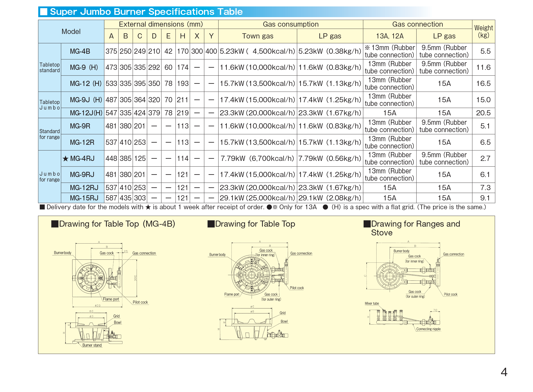The width and height of the screenshot is (533, 392).
Task: Click LP gas value '7.79kW (0.56kg/h)'
Action: tap(329, 159)
